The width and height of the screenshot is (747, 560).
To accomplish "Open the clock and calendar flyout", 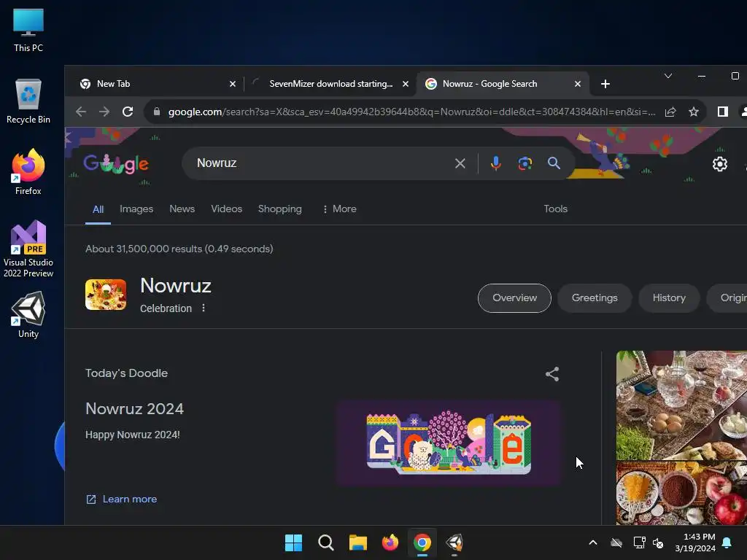I will 695,542.
